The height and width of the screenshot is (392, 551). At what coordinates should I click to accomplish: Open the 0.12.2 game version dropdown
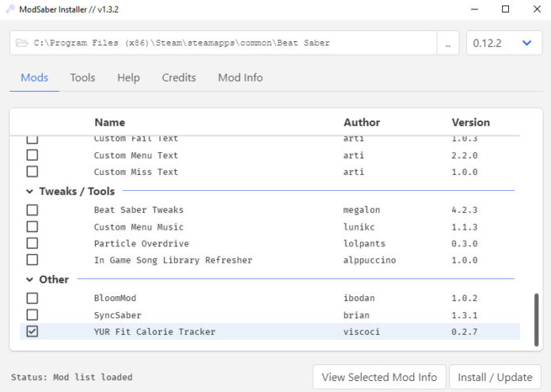tap(504, 44)
